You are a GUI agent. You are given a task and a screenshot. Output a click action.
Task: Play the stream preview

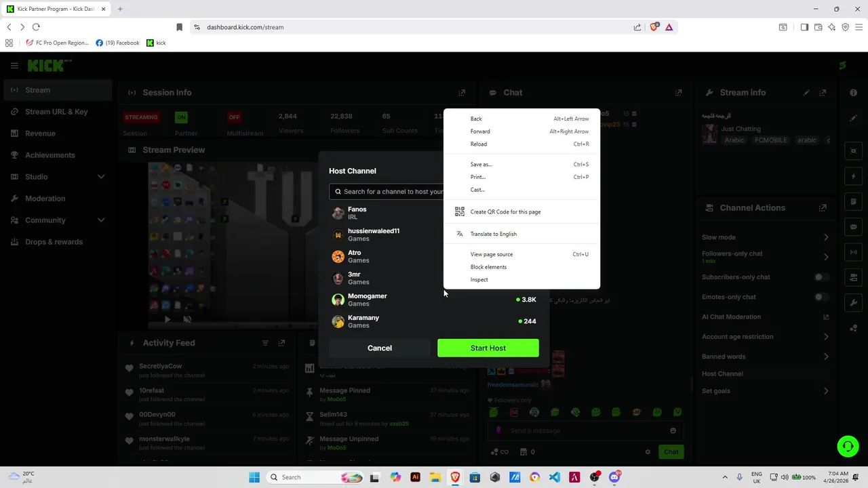(x=167, y=319)
